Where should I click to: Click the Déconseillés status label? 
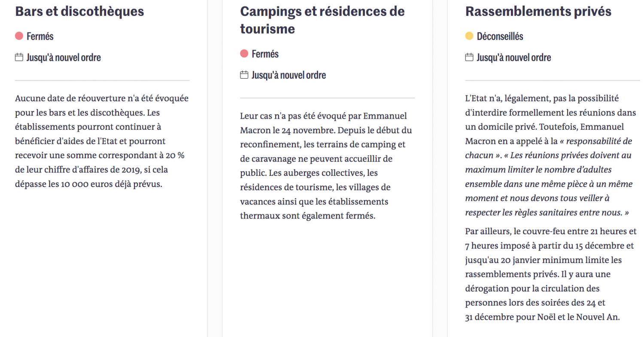500,37
